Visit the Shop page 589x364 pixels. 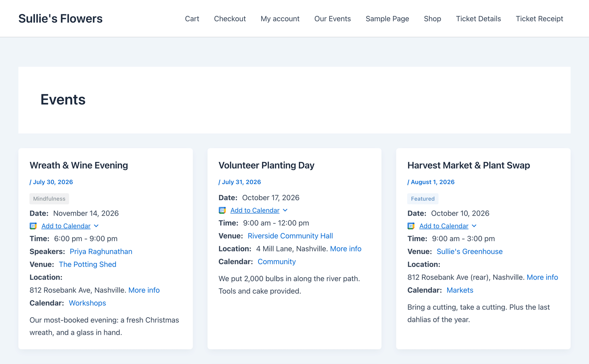click(x=433, y=19)
